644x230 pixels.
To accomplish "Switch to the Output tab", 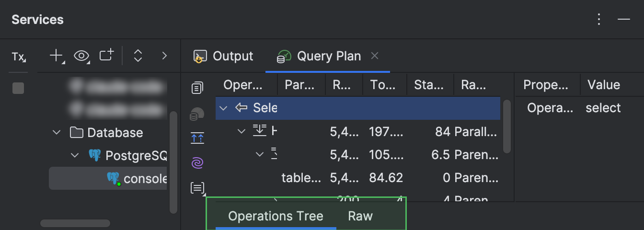I will (223, 56).
